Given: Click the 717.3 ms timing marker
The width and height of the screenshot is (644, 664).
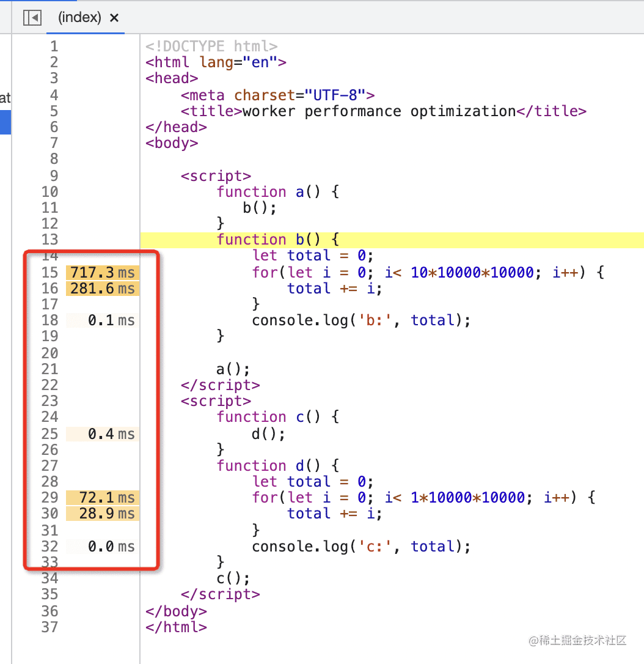Looking at the screenshot, I should pyautogui.click(x=102, y=272).
